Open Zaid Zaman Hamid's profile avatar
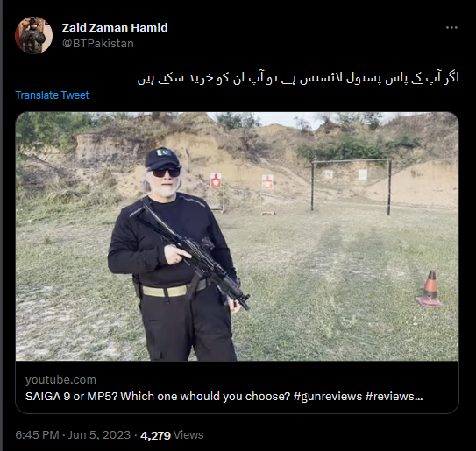476x451 pixels. (33, 35)
